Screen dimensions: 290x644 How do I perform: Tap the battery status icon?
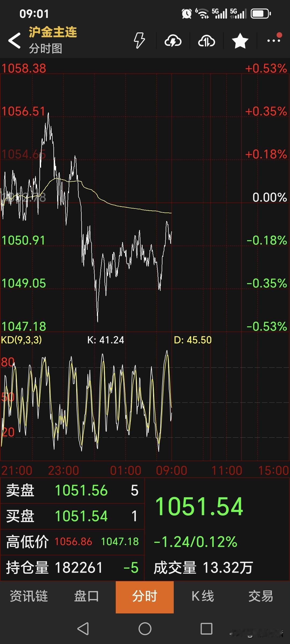261,13
